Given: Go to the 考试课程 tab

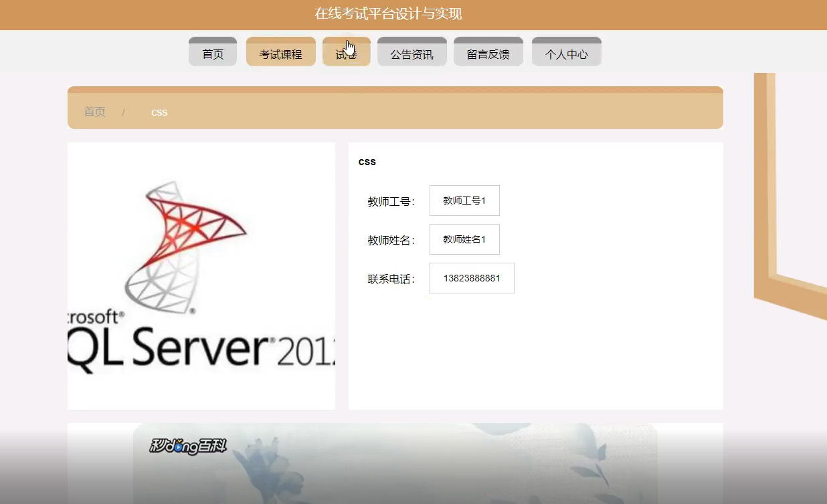Looking at the screenshot, I should [281, 51].
